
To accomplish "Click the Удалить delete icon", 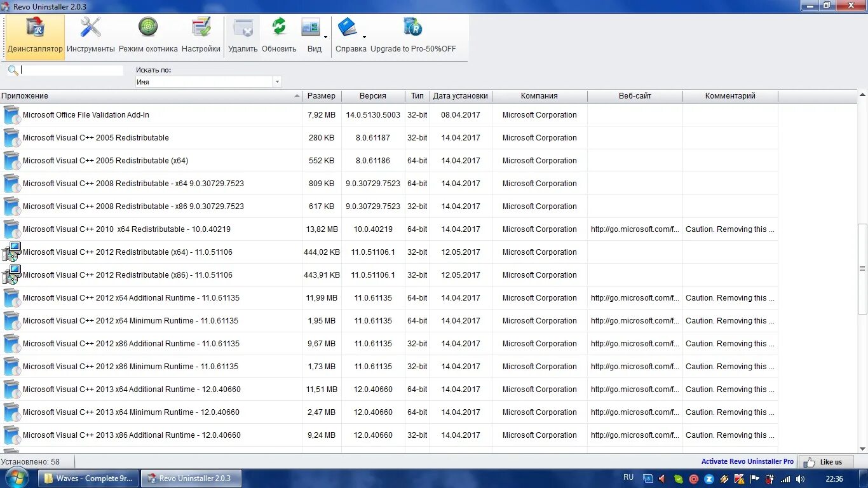I will point(243,27).
